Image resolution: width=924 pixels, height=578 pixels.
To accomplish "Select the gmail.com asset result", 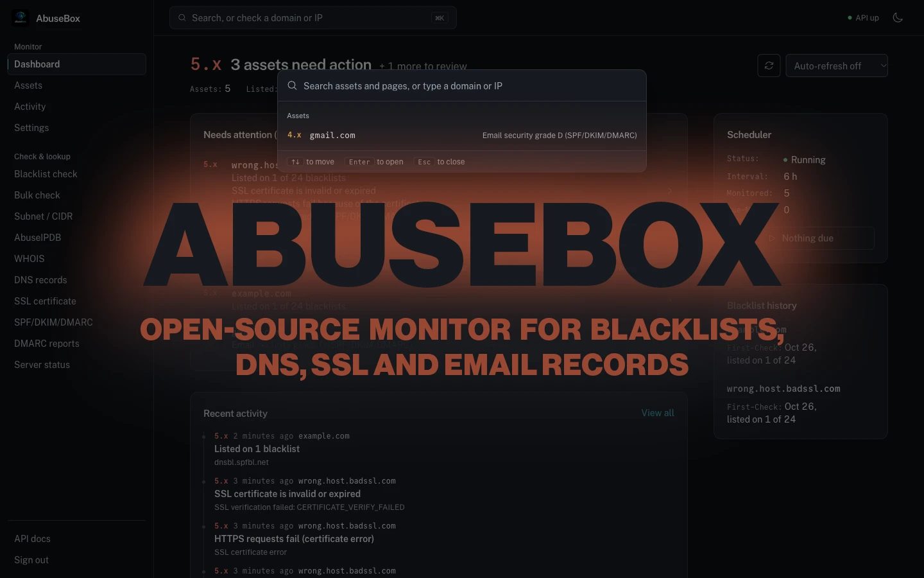I will [x=462, y=135].
